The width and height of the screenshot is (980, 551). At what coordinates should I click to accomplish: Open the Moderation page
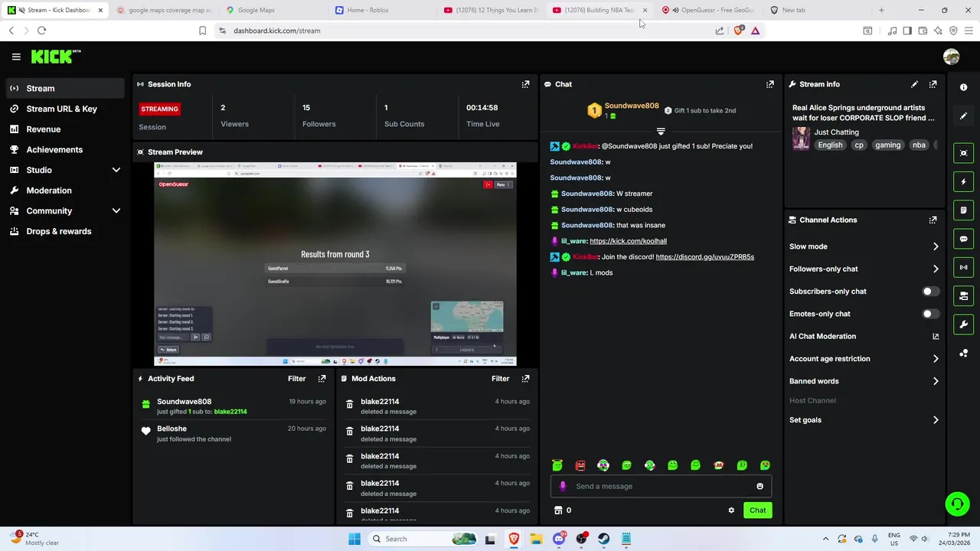pyautogui.click(x=65, y=191)
